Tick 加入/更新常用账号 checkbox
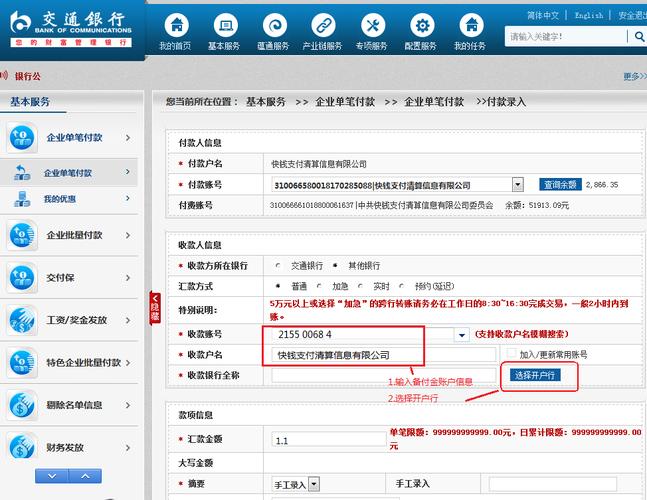Image resolution: width=647 pixels, height=500 pixels. pos(511,354)
